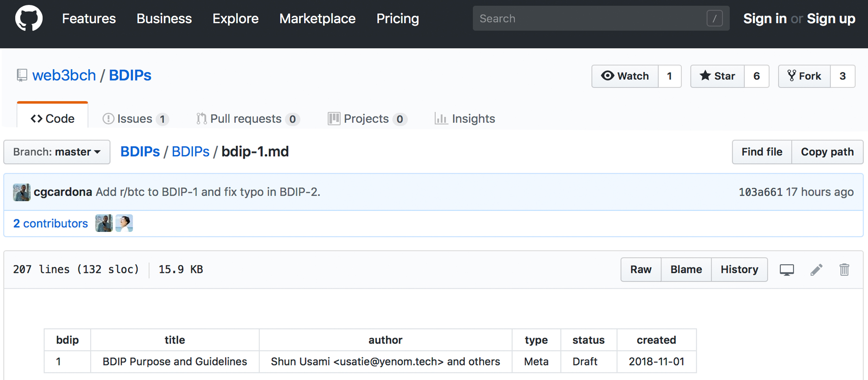
Task: Open Explore in the top navigation
Action: coord(235,18)
